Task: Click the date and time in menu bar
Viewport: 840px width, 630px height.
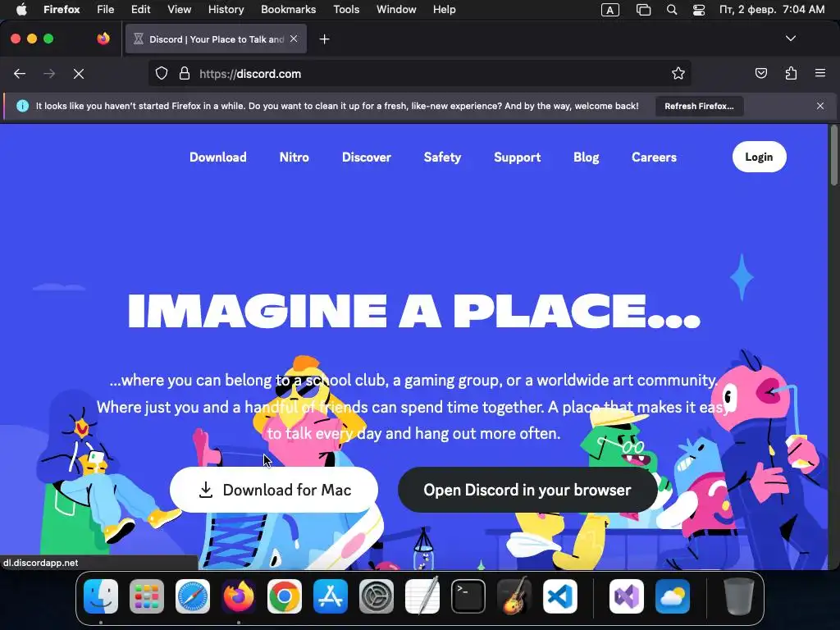Action: [772, 10]
